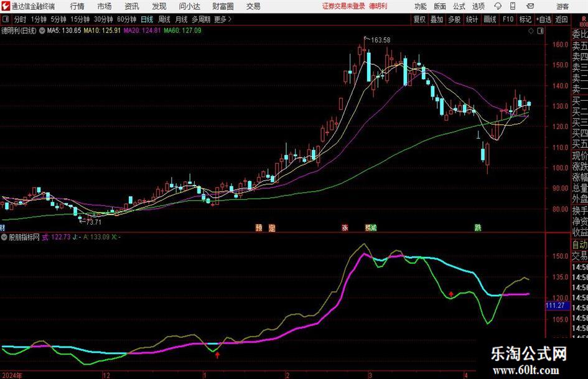Image resolution: width=588 pixels, height=379 pixels.
Task: Click the Tongdaxin red logo icon
Action: (5, 6)
